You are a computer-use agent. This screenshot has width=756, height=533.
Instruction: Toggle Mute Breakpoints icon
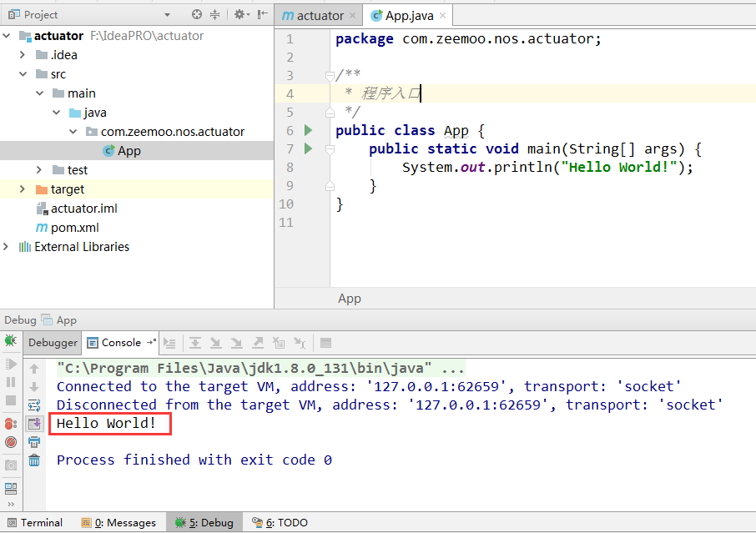point(11,442)
